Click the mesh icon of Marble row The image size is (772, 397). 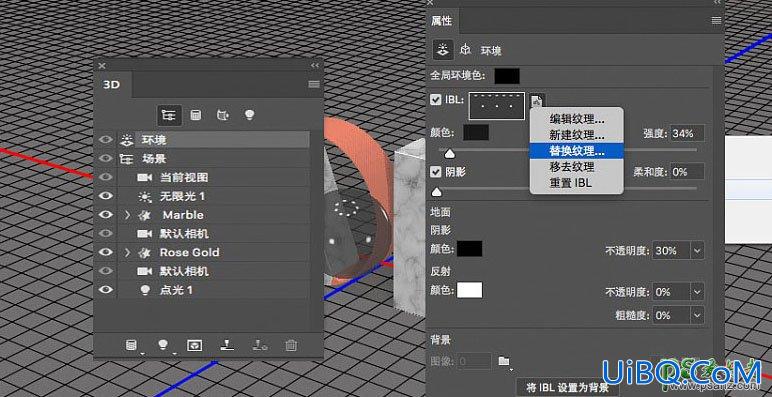[x=145, y=215]
